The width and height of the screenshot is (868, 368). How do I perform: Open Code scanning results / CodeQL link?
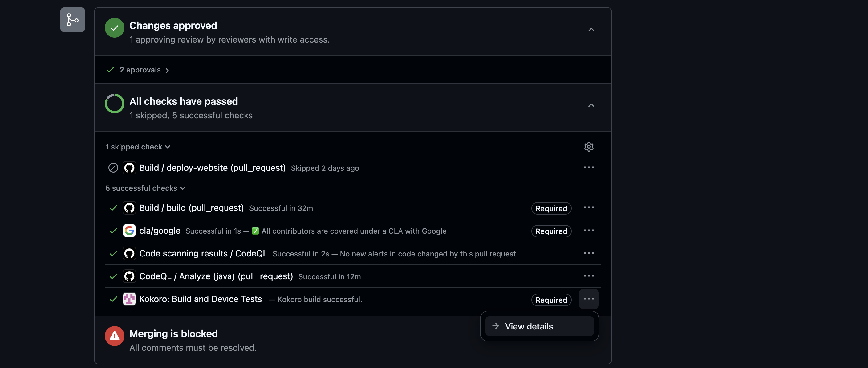[203, 254]
